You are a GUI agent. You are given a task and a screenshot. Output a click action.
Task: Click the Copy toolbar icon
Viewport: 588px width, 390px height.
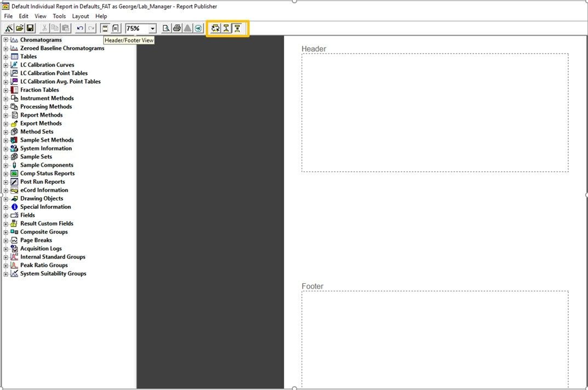pos(55,28)
